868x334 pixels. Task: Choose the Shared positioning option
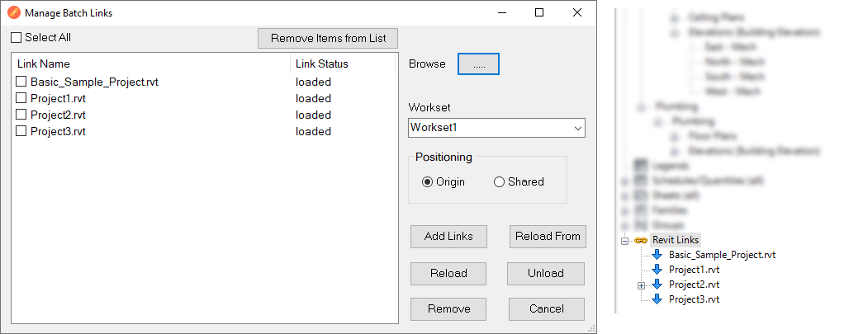point(499,182)
